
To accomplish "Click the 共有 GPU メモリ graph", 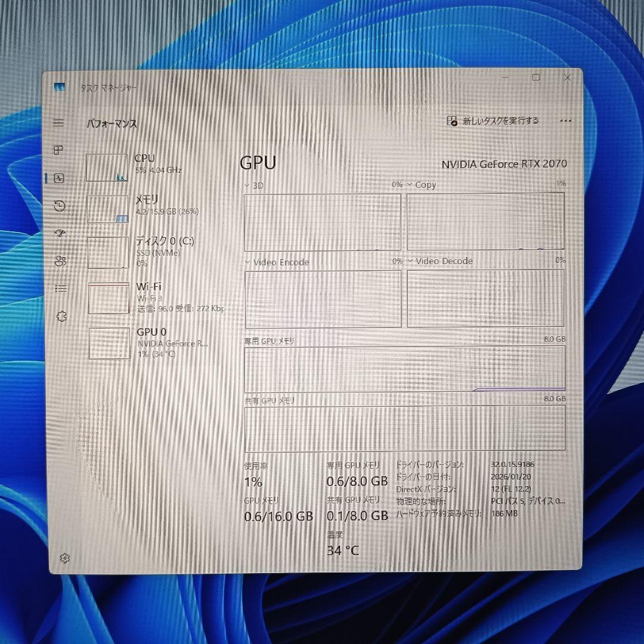I will [x=405, y=429].
